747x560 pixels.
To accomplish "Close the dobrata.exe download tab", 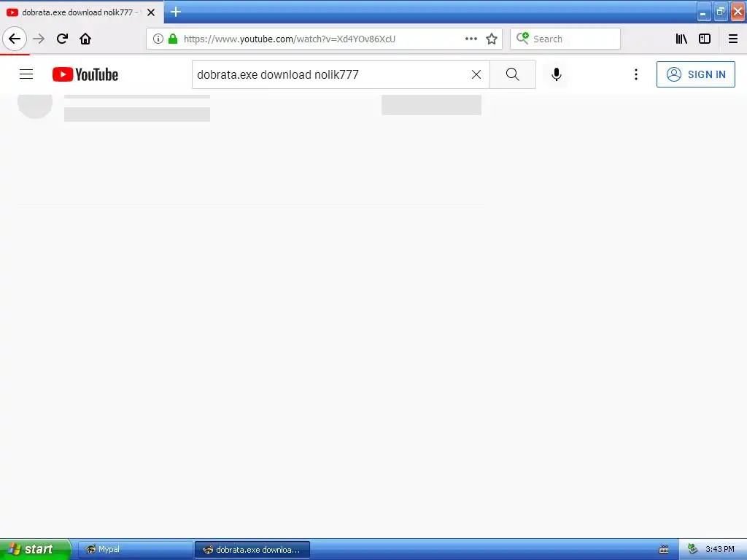I will point(151,12).
